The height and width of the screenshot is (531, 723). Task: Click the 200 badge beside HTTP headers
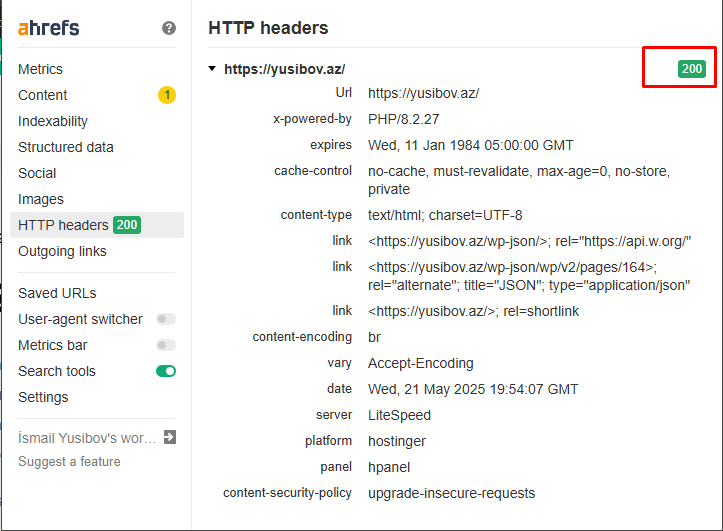click(x=127, y=225)
